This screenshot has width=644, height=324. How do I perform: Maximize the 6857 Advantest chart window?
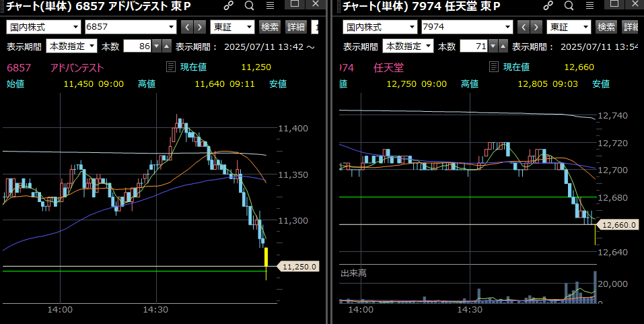pyautogui.click(x=295, y=4)
